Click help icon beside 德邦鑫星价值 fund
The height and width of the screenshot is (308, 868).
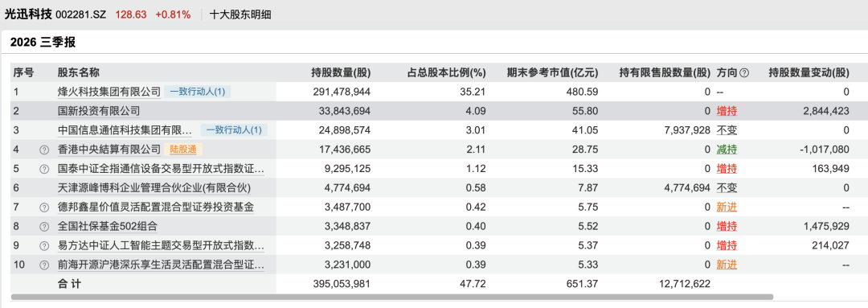44,207
